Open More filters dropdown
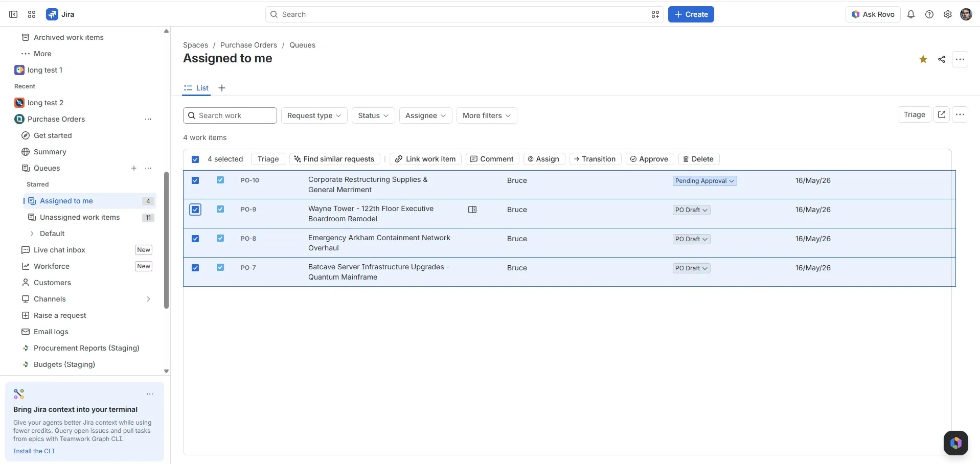This screenshot has width=980, height=464. pos(487,115)
